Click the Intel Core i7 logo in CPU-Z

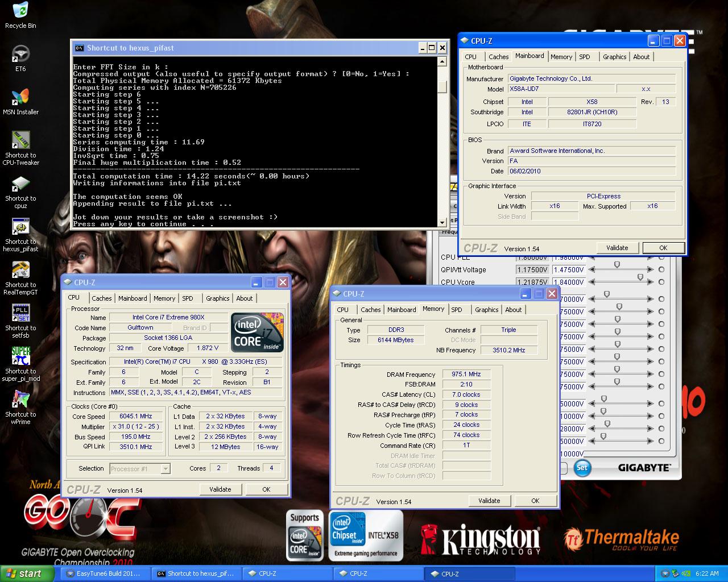click(257, 332)
